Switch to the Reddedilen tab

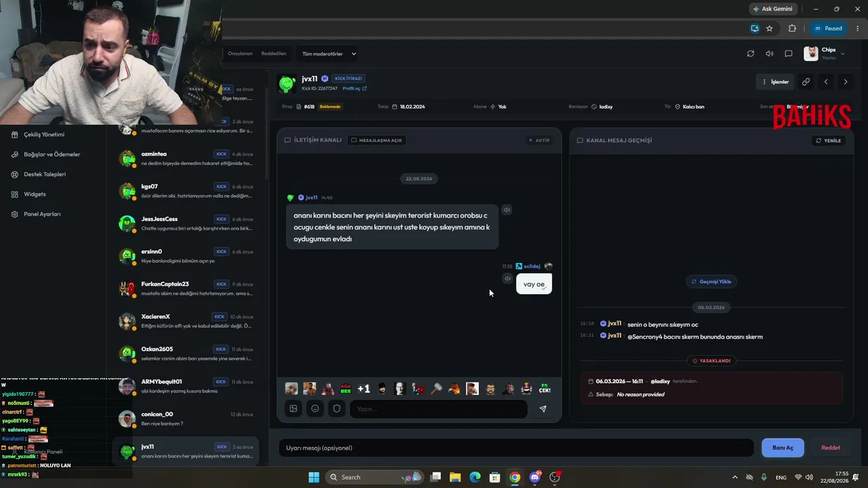click(274, 54)
